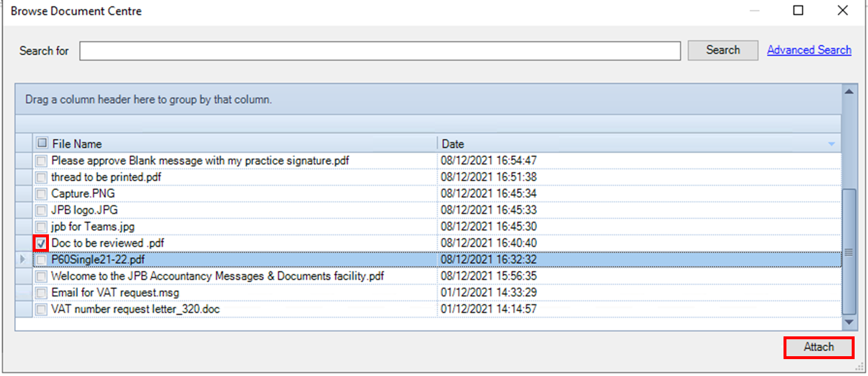Image resolution: width=868 pixels, height=376 pixels.
Task: Tick the jpb for Teams.jpg checkbox
Action: tap(41, 226)
